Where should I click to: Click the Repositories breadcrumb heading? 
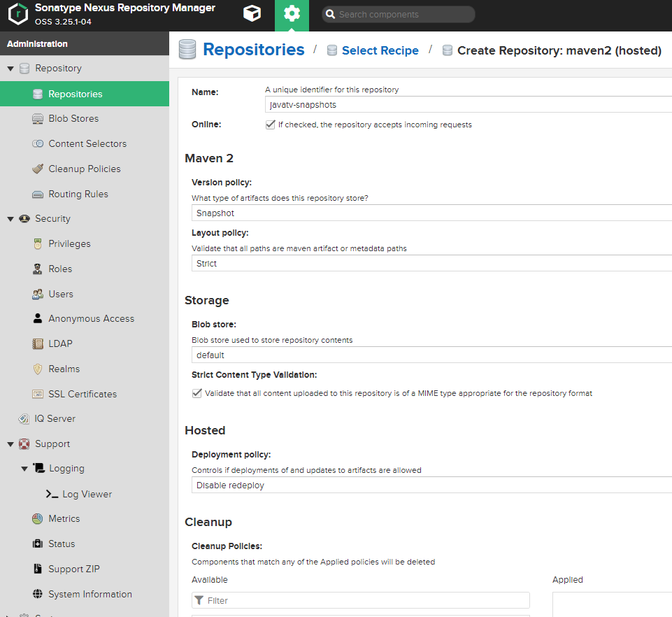(x=253, y=50)
